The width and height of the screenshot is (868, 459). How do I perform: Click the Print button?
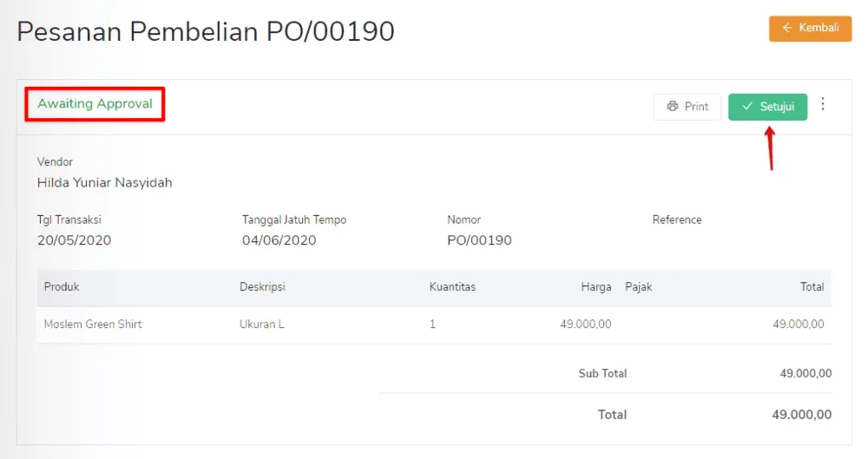[x=687, y=107]
